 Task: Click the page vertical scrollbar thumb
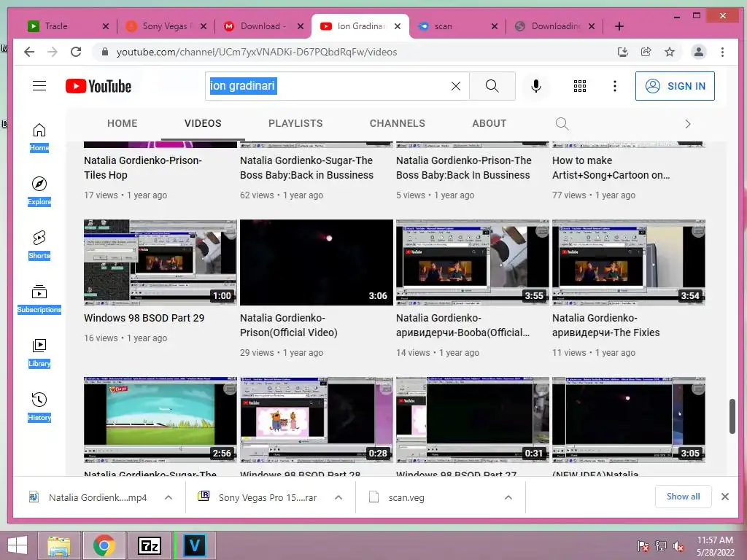tap(732, 416)
